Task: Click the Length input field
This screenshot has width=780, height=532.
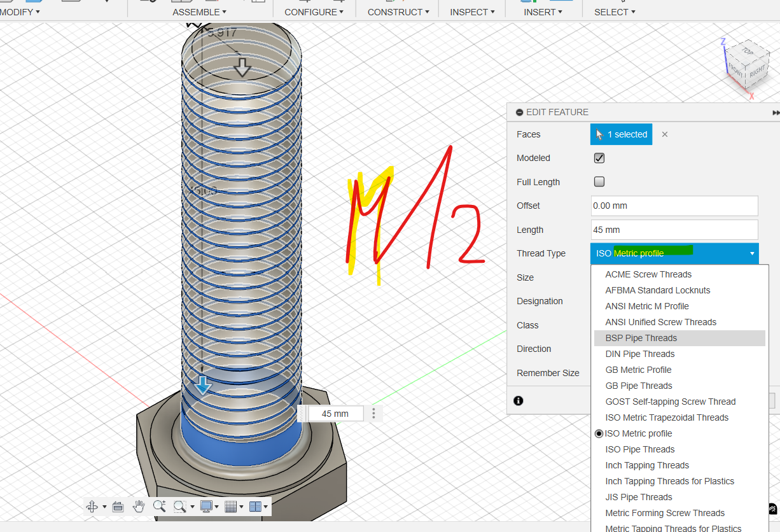Action: pos(674,230)
